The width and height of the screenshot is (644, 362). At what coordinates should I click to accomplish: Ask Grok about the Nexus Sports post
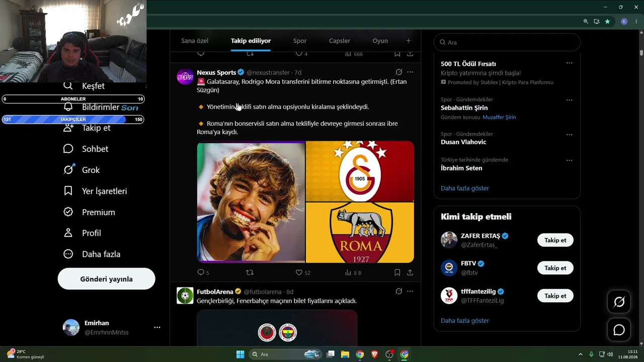pyautogui.click(x=399, y=72)
